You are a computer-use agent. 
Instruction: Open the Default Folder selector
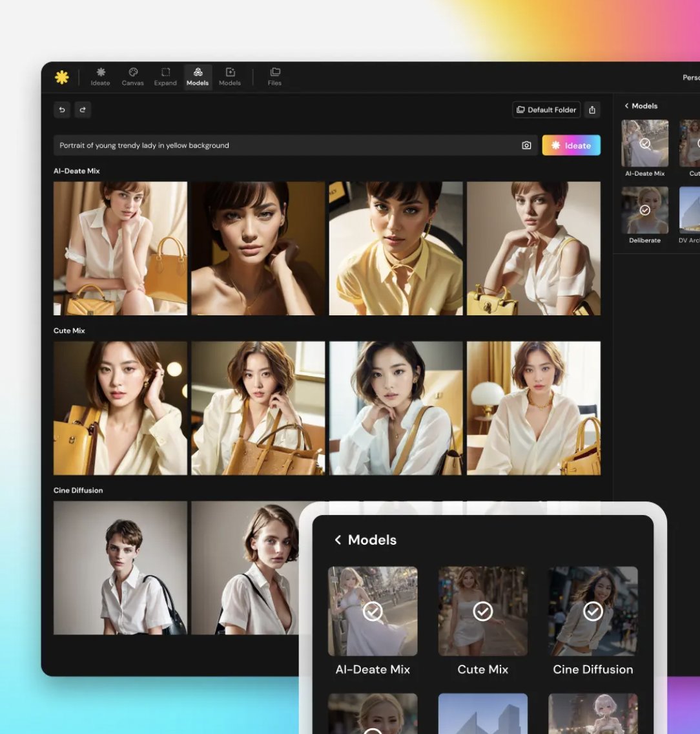pos(546,110)
